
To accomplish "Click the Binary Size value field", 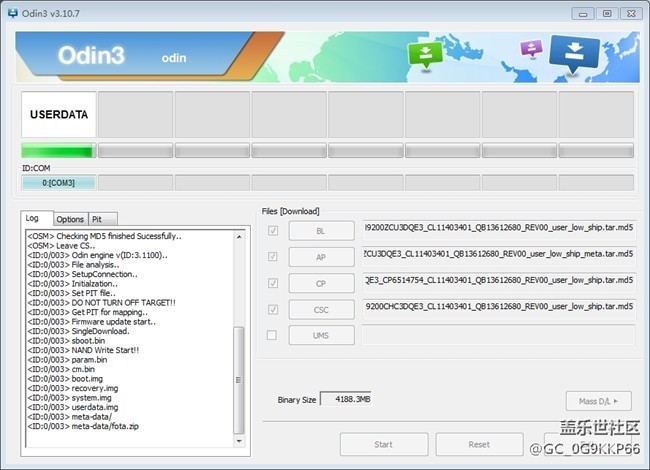I will tap(346, 399).
